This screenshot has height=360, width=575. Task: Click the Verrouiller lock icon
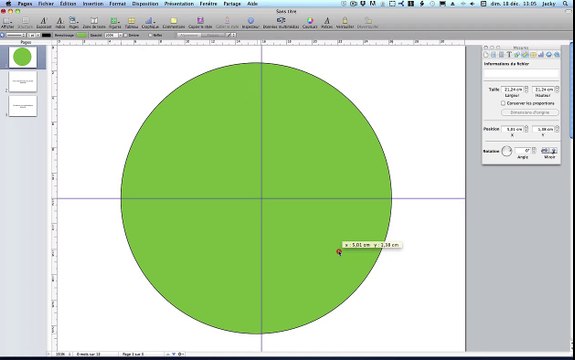pyautogui.click(x=345, y=22)
